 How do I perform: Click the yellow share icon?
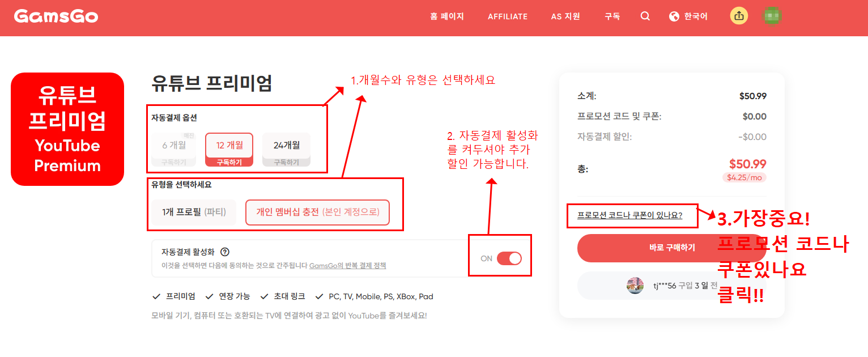coord(739,16)
